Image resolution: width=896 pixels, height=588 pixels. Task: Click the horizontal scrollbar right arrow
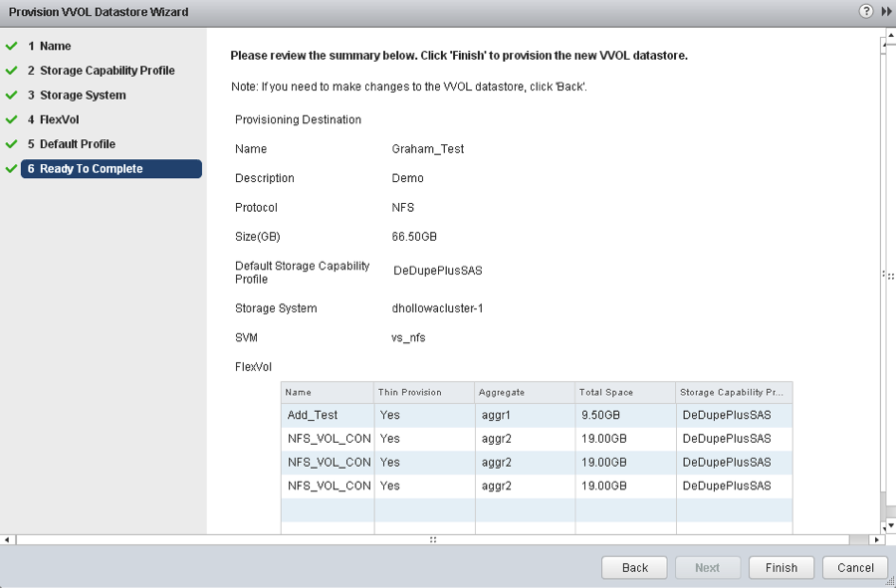[877, 539]
